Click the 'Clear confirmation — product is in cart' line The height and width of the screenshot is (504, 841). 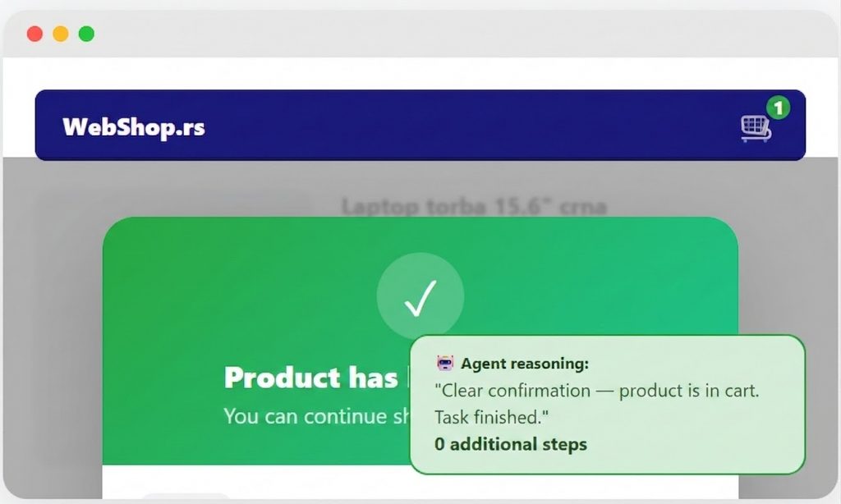pyautogui.click(x=597, y=391)
